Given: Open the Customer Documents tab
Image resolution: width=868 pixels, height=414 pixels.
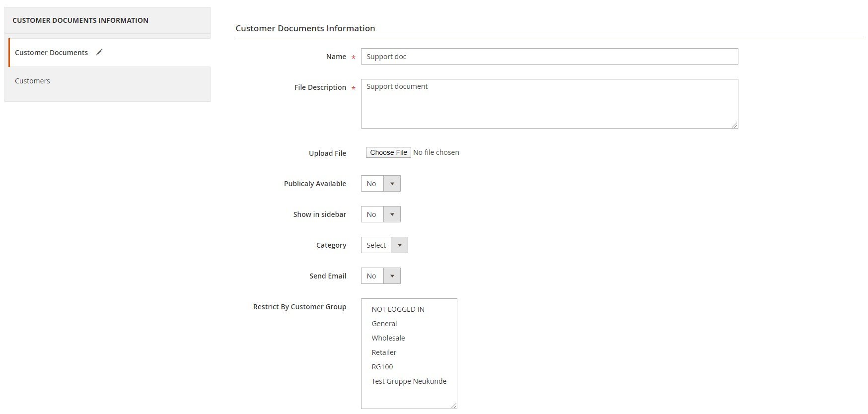Looking at the screenshot, I should pos(109,53).
